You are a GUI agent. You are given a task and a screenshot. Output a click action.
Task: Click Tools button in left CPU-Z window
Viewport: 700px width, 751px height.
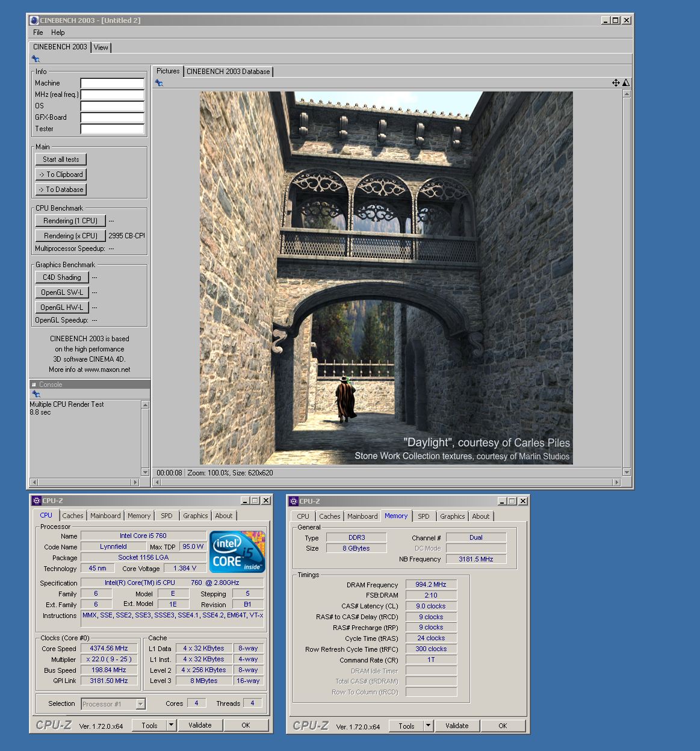(149, 725)
